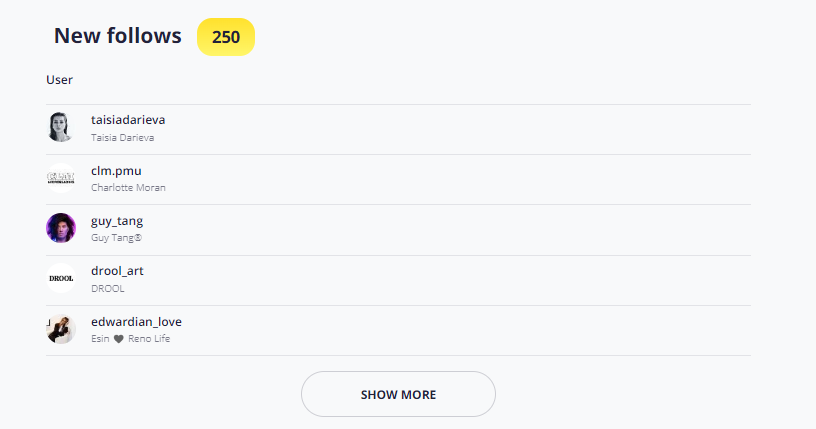The height and width of the screenshot is (429, 816).
Task: Click edwardian_love's profile photo
Action: pyautogui.click(x=61, y=329)
